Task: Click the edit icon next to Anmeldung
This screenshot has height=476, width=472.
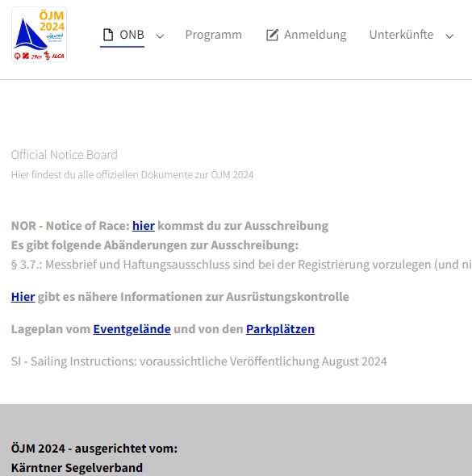Action: (x=272, y=35)
